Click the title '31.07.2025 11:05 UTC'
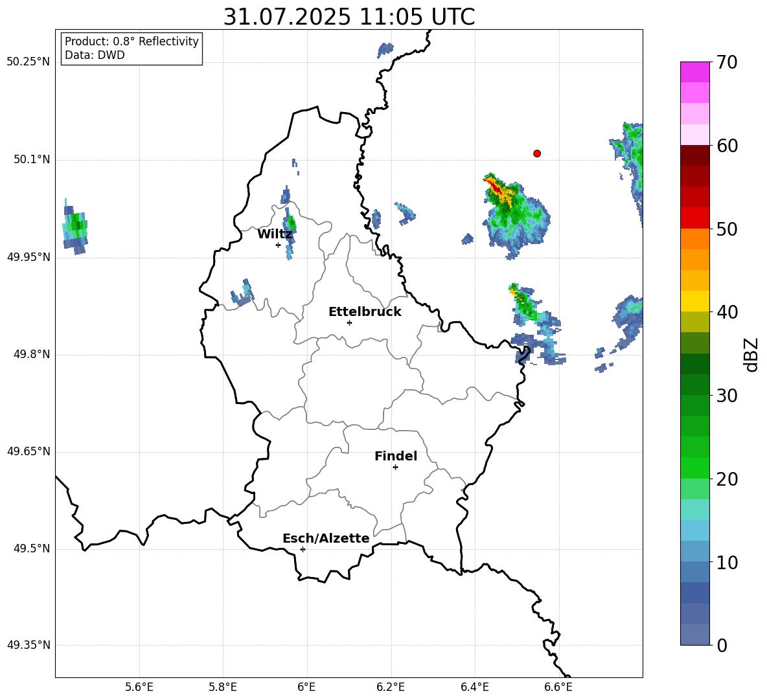 point(349,17)
